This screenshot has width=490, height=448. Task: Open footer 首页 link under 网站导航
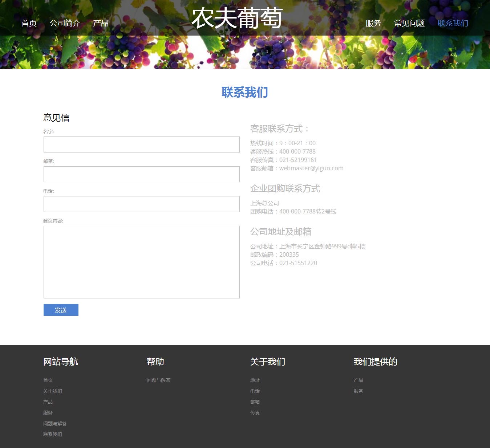(48, 380)
